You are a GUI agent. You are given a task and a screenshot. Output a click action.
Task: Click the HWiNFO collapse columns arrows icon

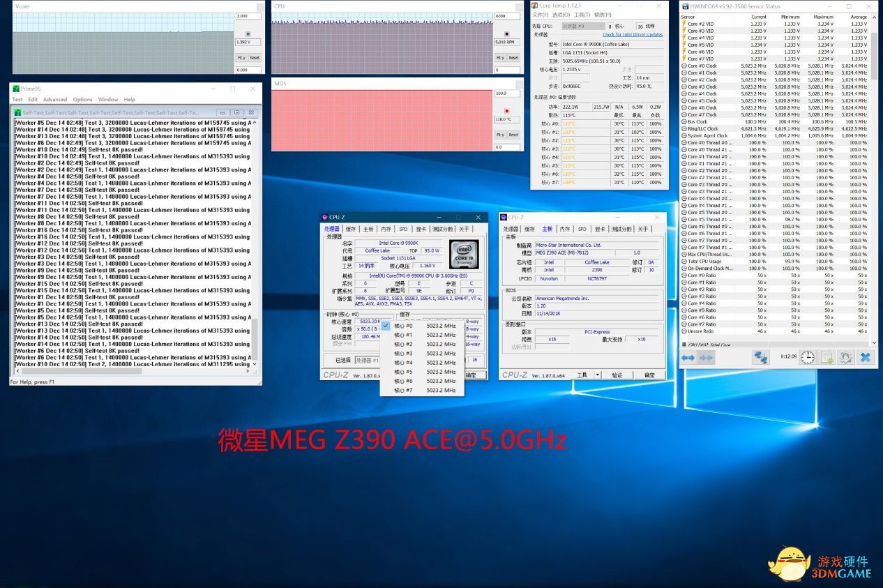(x=706, y=357)
